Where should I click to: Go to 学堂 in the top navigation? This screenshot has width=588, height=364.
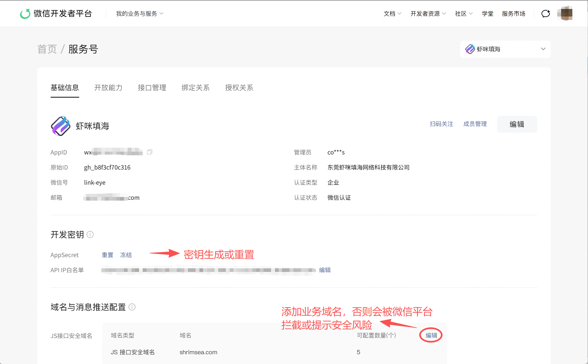(x=488, y=13)
